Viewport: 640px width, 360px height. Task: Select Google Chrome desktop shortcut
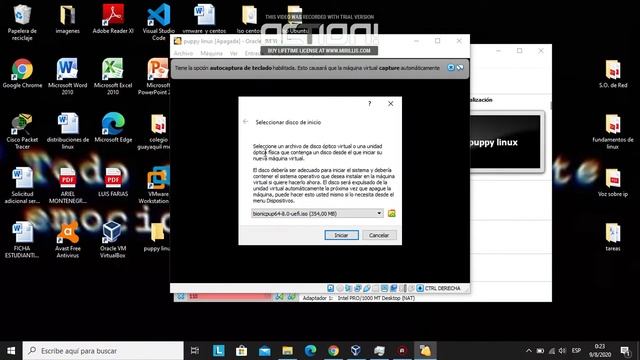click(x=22, y=73)
